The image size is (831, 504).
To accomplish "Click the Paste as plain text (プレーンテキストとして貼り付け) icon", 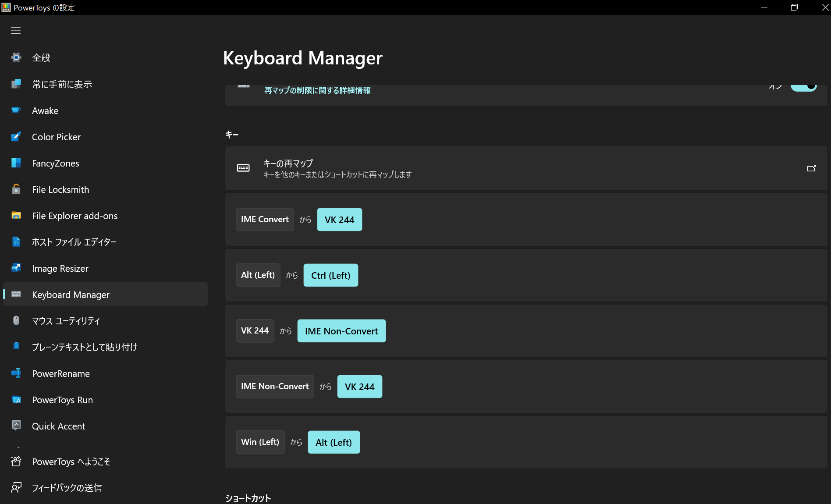I will pyautogui.click(x=16, y=347).
